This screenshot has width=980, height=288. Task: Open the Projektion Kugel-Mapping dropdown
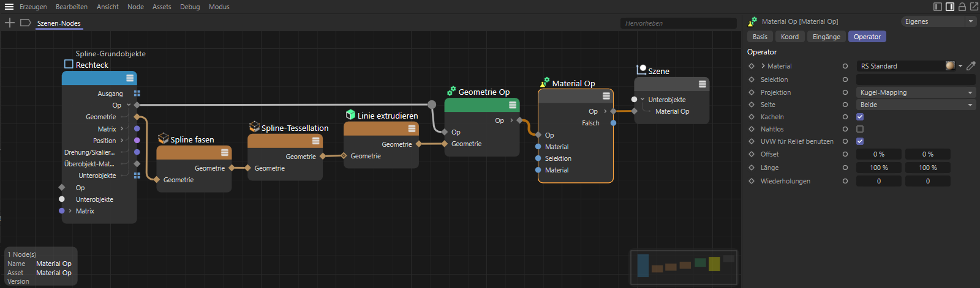(915, 92)
